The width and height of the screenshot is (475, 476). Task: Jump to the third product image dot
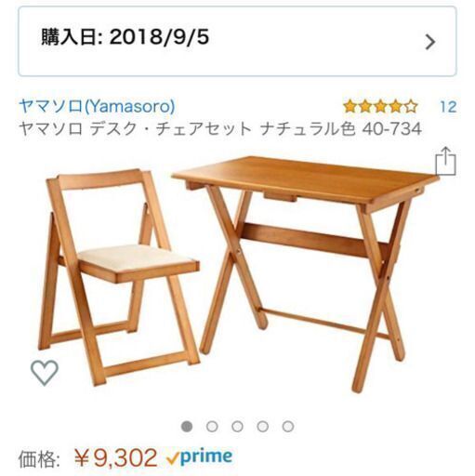pyautogui.click(x=237, y=427)
